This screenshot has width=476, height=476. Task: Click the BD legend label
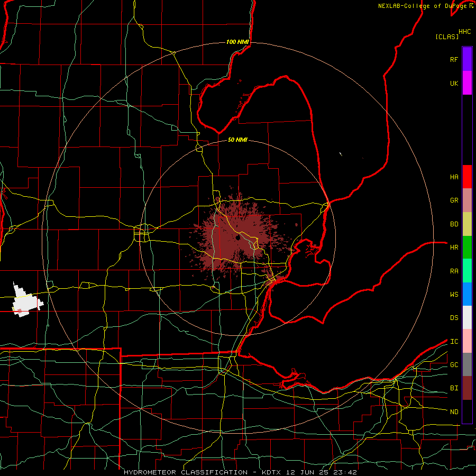(454, 224)
